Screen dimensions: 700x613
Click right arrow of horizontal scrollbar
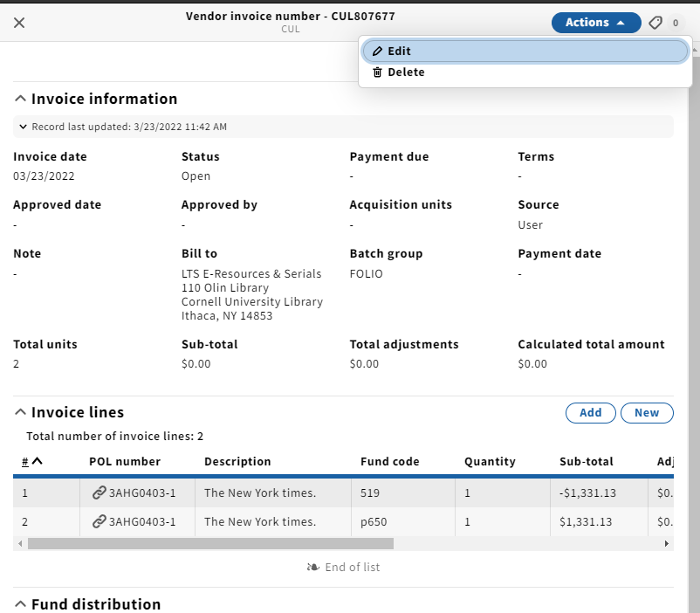(x=667, y=544)
